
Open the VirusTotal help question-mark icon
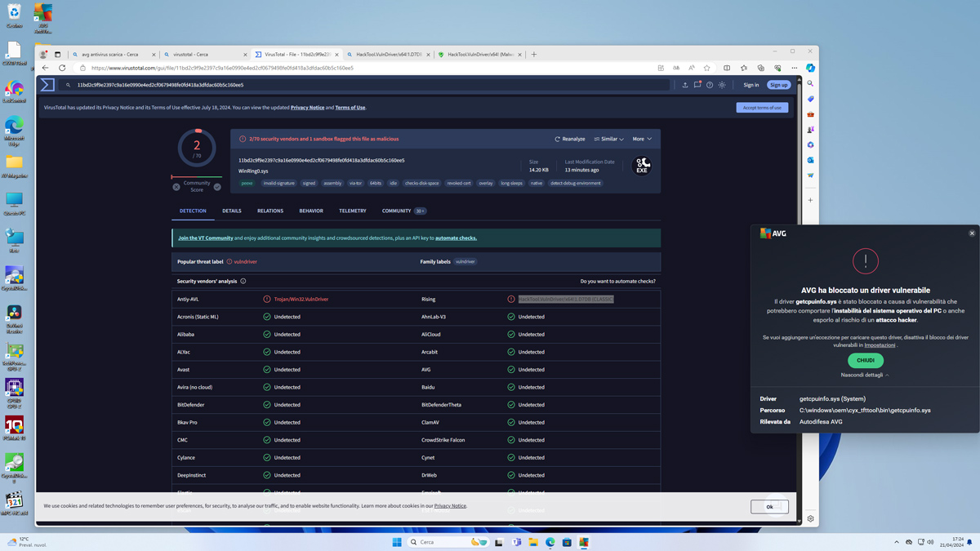click(x=710, y=85)
